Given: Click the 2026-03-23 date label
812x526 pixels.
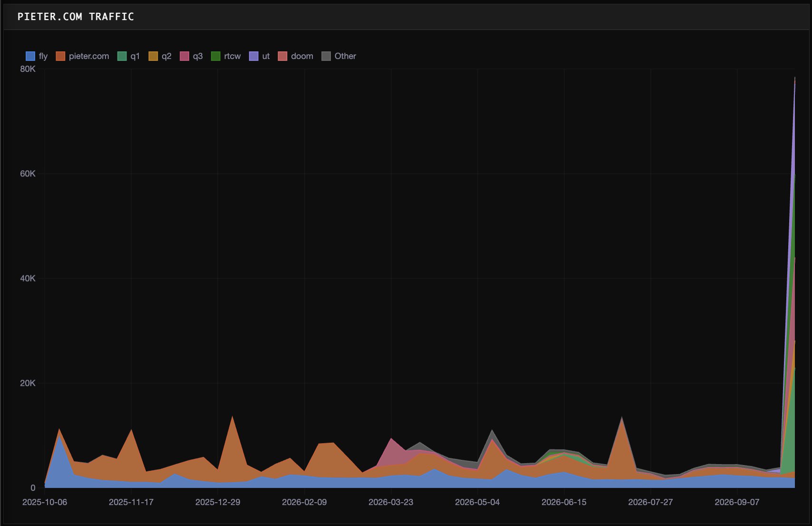Looking at the screenshot, I should [x=391, y=502].
